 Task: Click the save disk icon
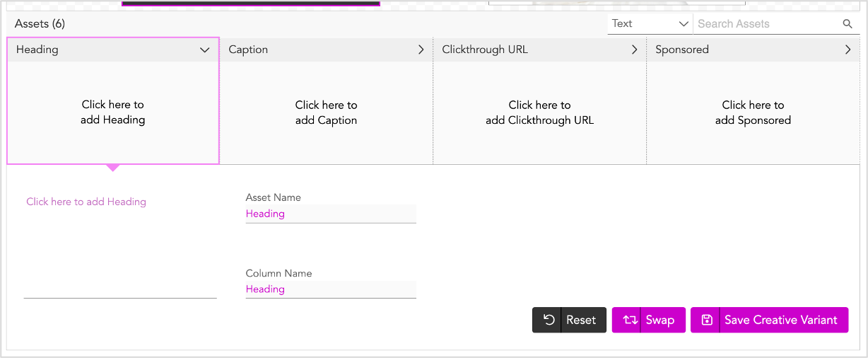click(x=706, y=320)
